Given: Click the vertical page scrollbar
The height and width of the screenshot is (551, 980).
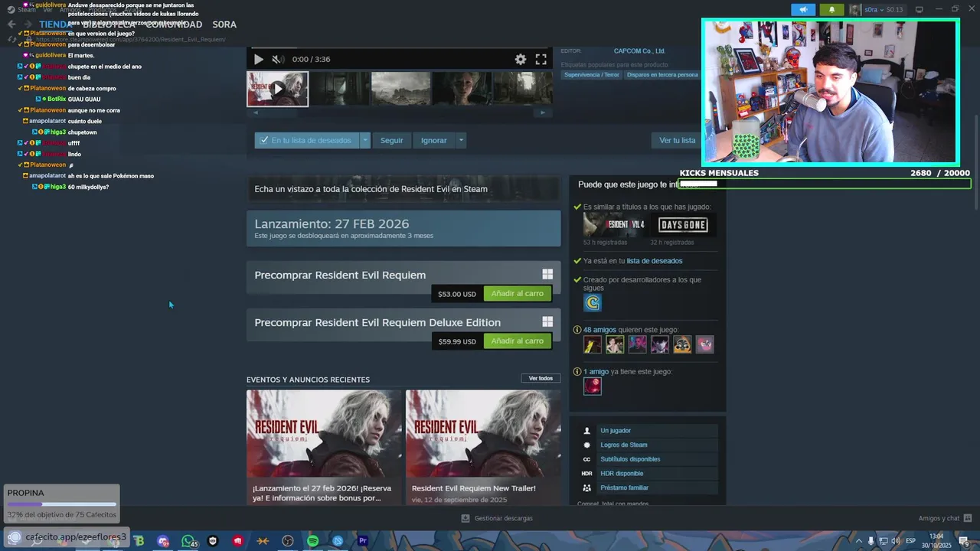Looking at the screenshot, I should (975, 161).
